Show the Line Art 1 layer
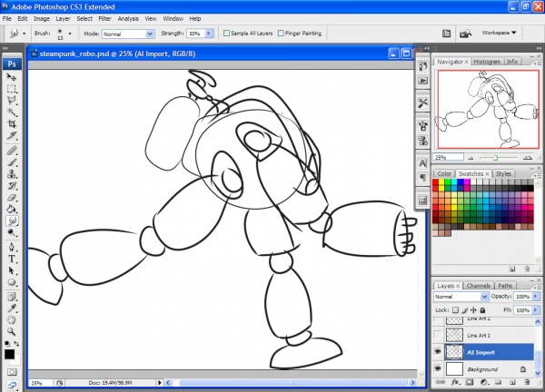The width and height of the screenshot is (545, 392). pos(438,335)
